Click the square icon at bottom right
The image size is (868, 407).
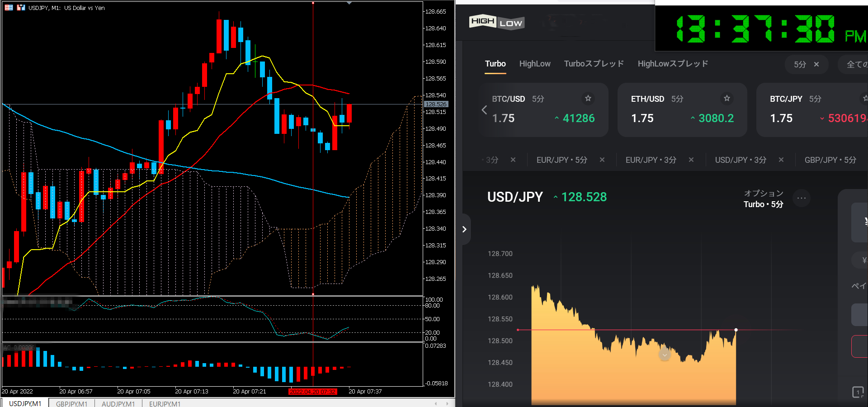tap(858, 392)
